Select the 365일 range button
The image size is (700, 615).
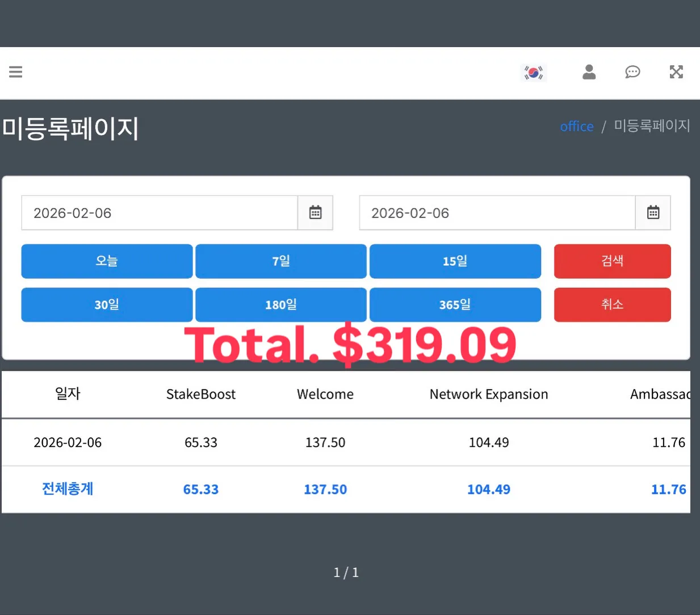455,305
